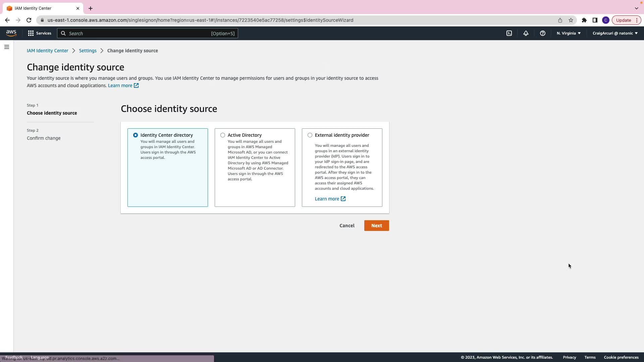Viewport: 644px width, 362px height.
Task: Expand the N. Virginia region dropdown
Action: tap(569, 33)
